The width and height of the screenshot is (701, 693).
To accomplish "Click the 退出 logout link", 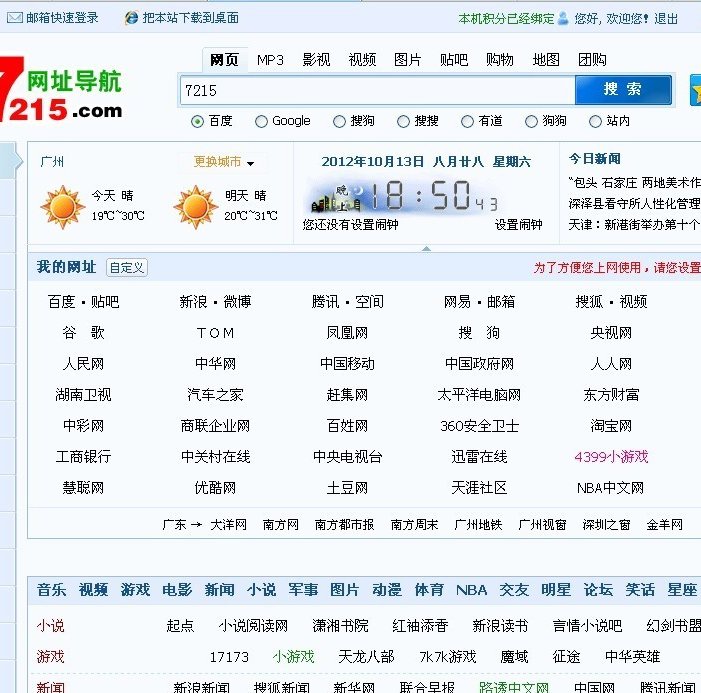I will 666,19.
